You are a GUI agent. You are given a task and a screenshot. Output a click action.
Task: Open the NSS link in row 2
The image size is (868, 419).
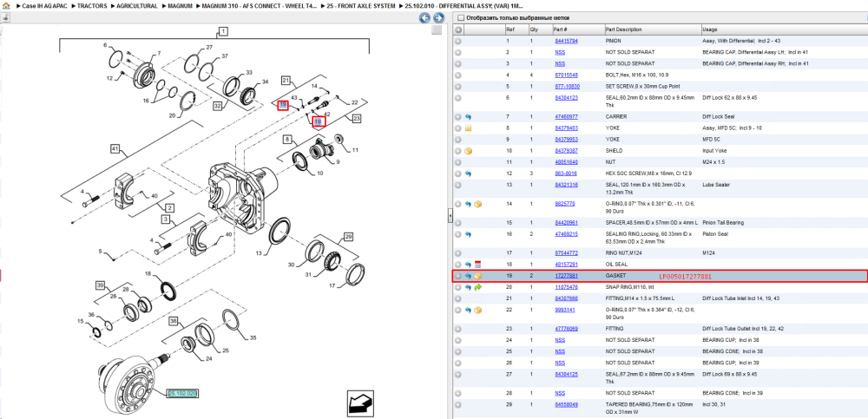pyautogui.click(x=560, y=52)
